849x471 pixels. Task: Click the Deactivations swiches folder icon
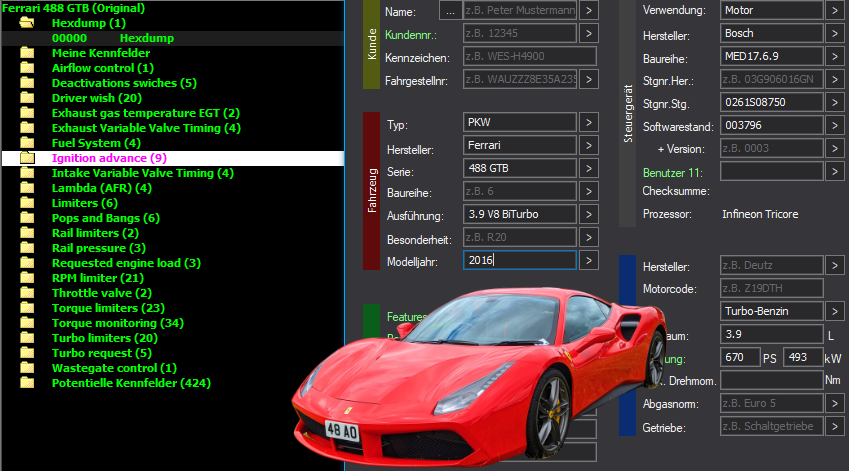27,83
